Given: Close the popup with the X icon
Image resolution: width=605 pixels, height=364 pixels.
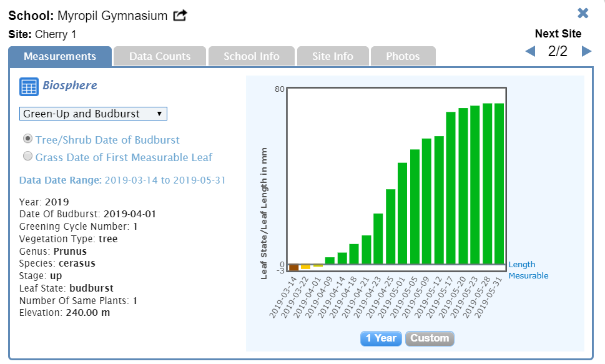Looking at the screenshot, I should pyautogui.click(x=583, y=13).
